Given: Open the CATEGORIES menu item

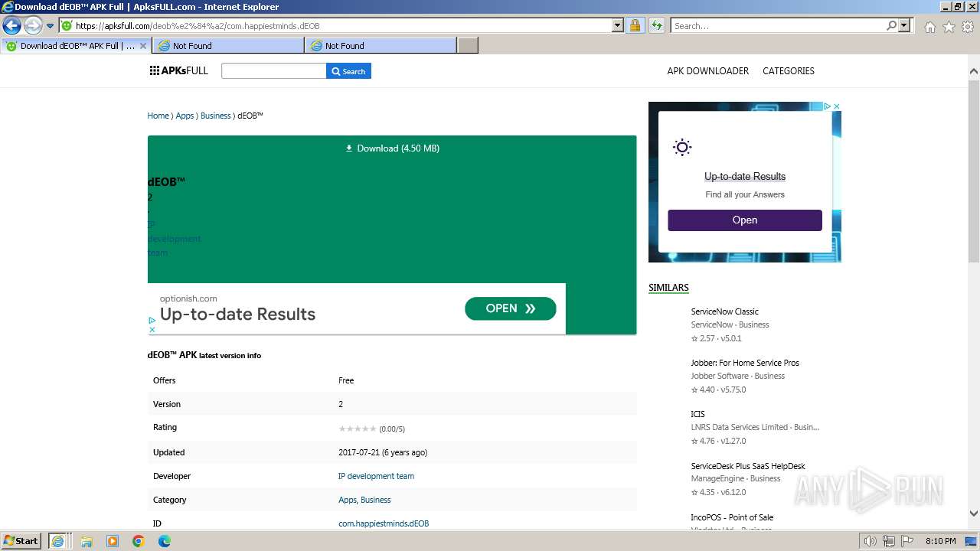Looking at the screenshot, I should click(x=788, y=70).
